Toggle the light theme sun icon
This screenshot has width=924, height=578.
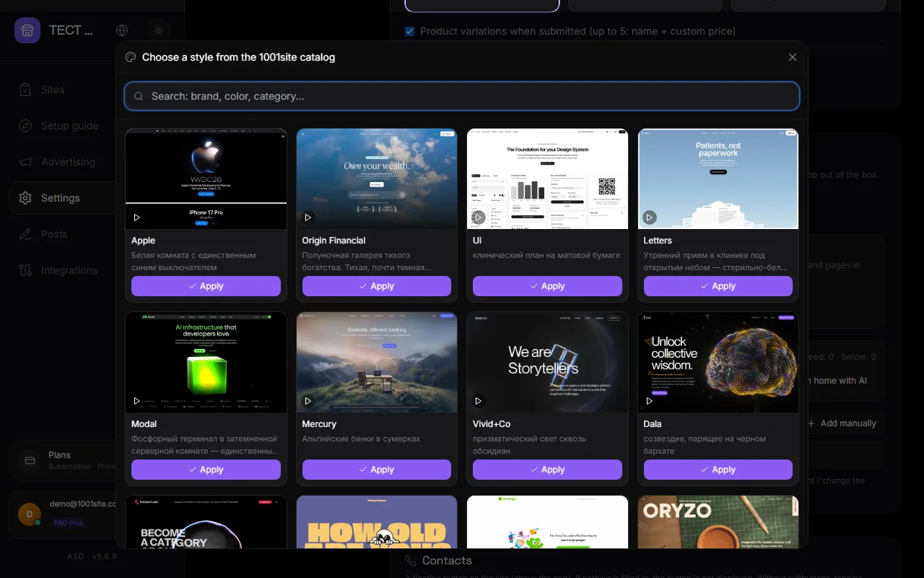click(x=159, y=30)
